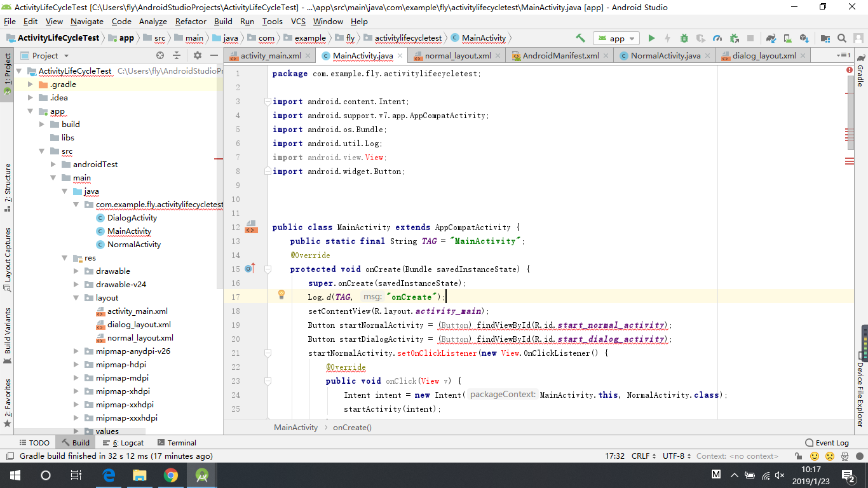
Task: Expand the drawable folder node
Action: tap(76, 271)
